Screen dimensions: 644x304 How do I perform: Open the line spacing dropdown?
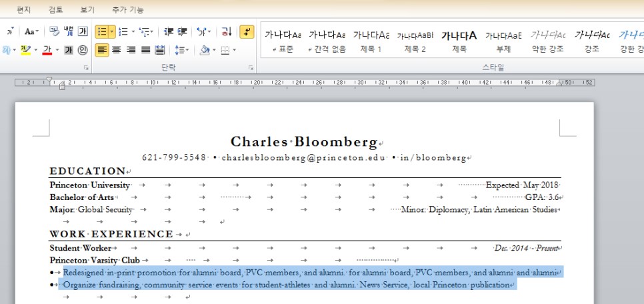coord(181,50)
